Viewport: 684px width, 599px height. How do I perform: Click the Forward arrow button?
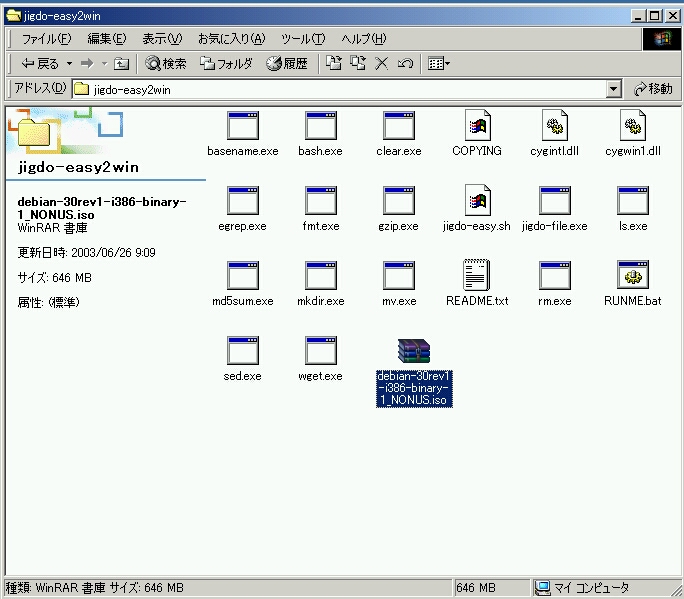[87, 64]
